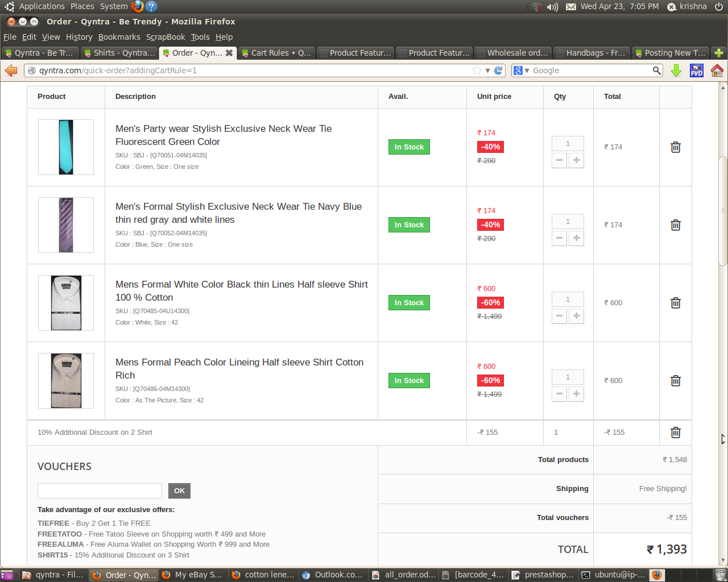The width and height of the screenshot is (728, 582).
Task: Click the page vertical scrollbar thumb
Action: click(x=723, y=211)
